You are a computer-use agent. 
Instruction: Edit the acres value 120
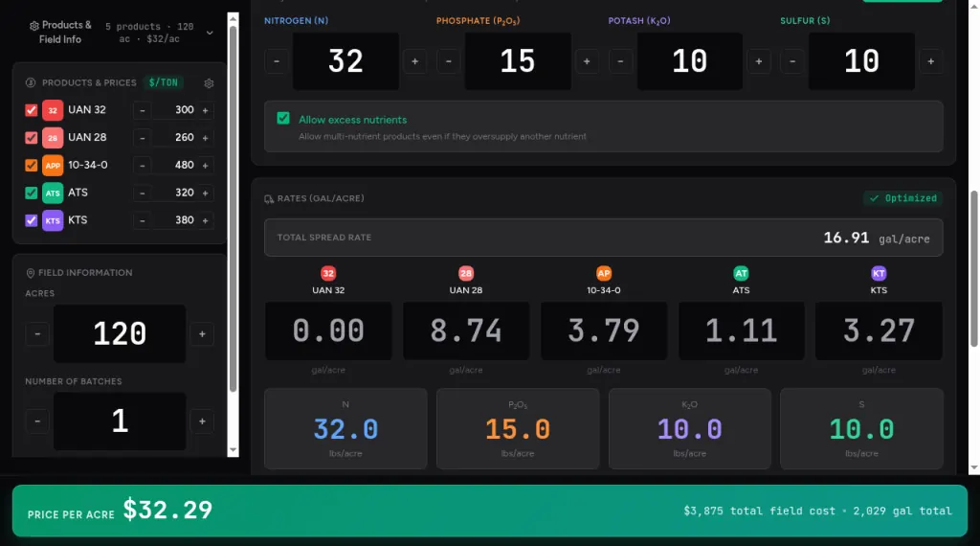click(120, 333)
